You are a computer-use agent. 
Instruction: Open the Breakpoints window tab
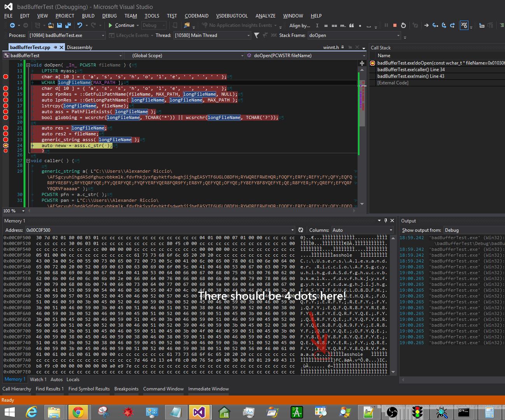[126, 389]
